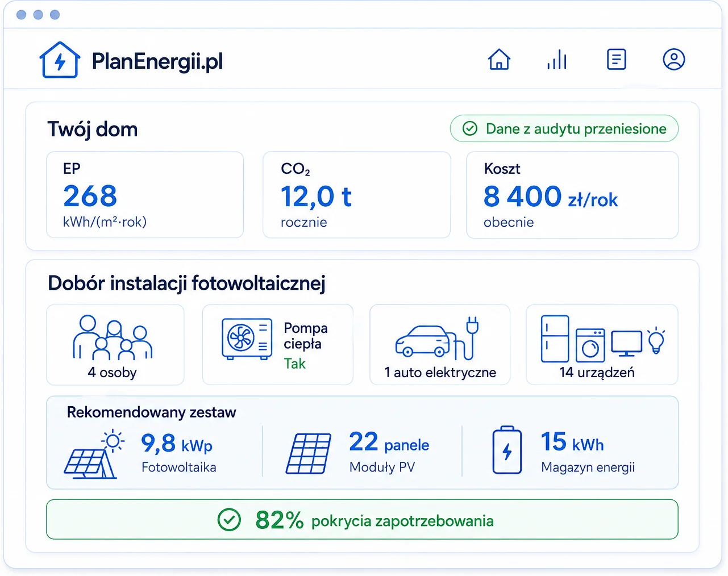Click the PV module grid icon
Image resolution: width=728 pixels, height=576 pixels.
(x=309, y=453)
